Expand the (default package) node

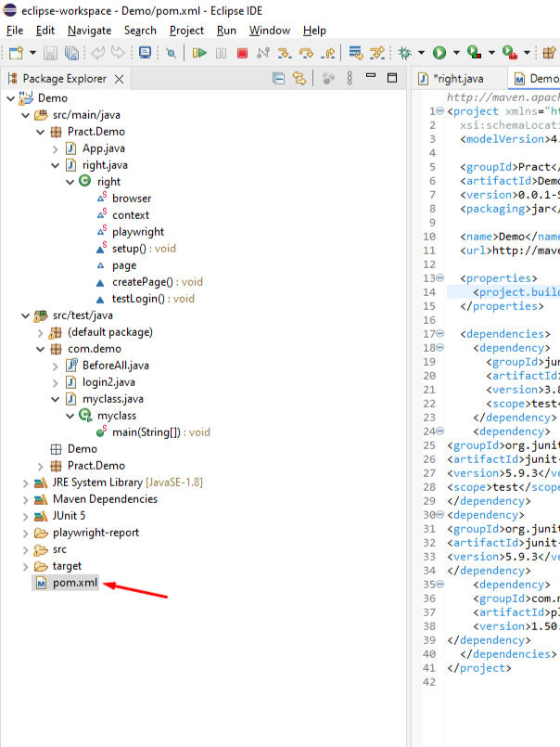click(40, 333)
